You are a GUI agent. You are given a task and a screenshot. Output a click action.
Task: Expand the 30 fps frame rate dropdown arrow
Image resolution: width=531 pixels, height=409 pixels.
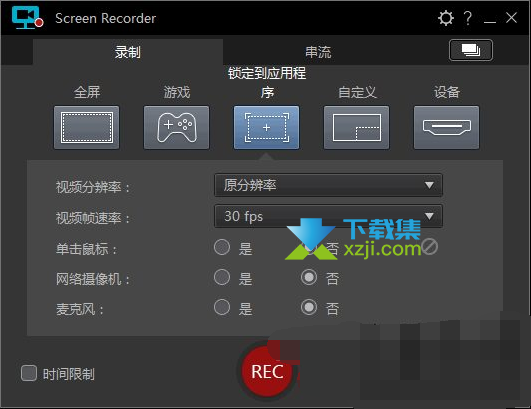pyautogui.click(x=429, y=216)
